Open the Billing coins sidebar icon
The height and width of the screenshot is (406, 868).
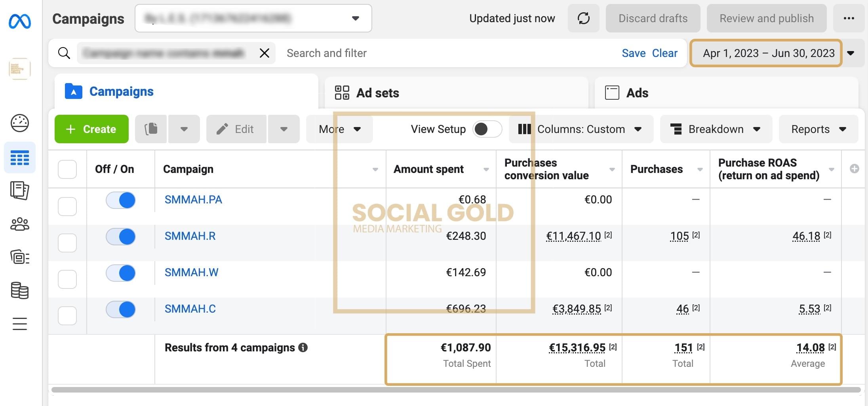click(x=20, y=291)
